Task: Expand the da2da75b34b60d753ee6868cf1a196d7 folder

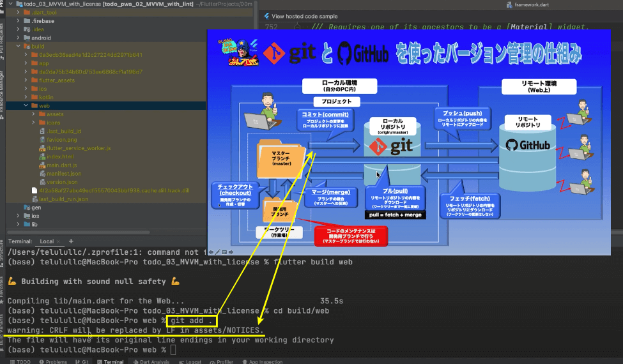Action: point(26,72)
